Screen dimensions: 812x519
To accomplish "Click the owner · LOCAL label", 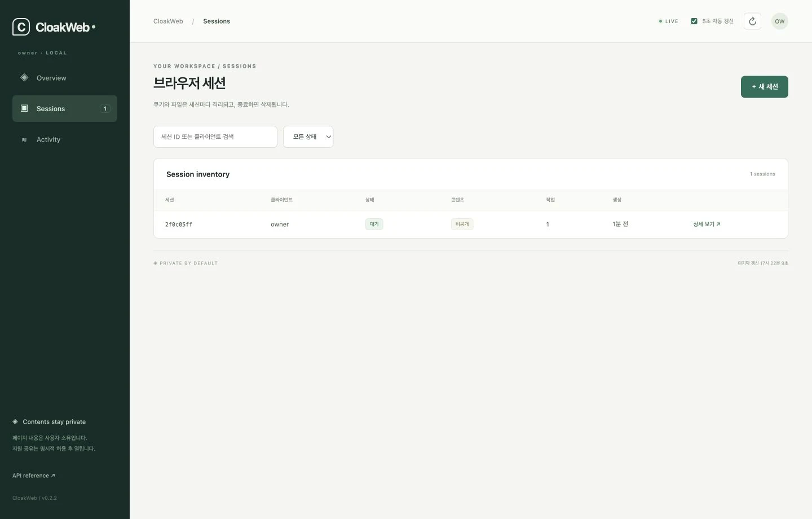I will [x=42, y=53].
